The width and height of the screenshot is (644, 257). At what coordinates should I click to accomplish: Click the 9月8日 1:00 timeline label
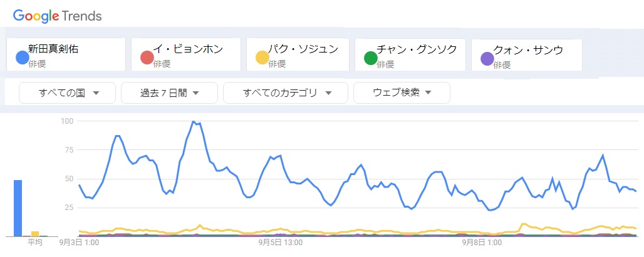481,242
